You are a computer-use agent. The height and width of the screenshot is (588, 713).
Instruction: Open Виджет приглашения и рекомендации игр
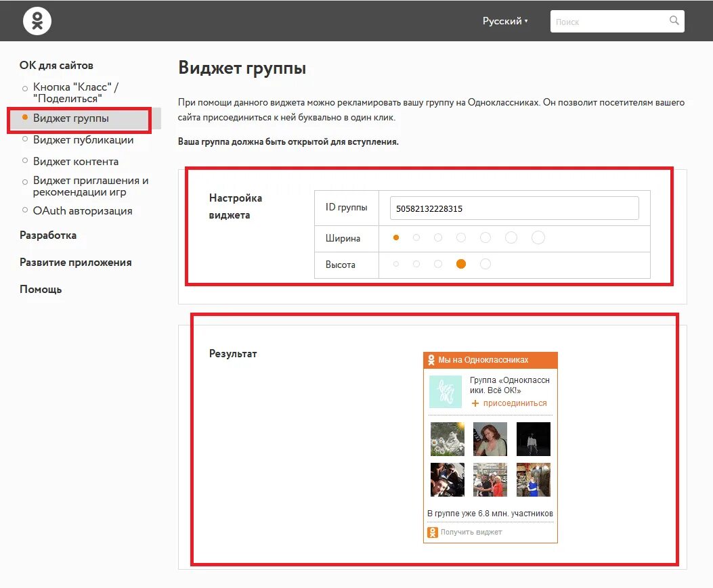[91, 186]
